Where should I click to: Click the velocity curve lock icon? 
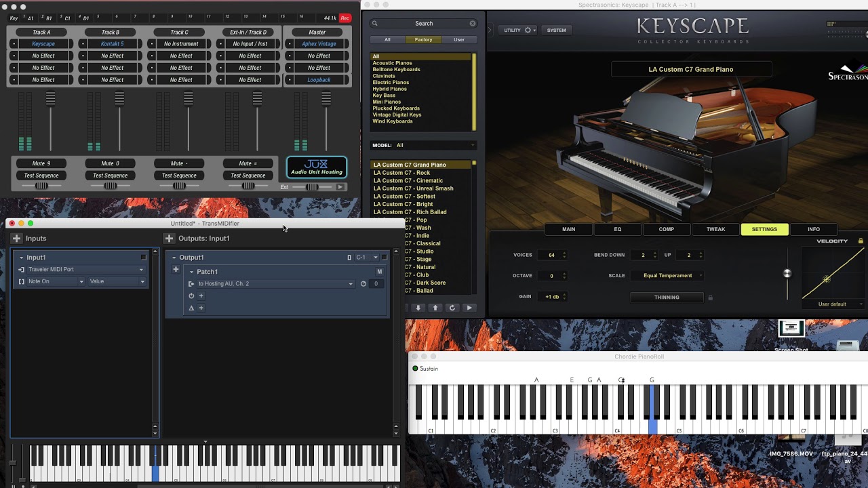[861, 241]
